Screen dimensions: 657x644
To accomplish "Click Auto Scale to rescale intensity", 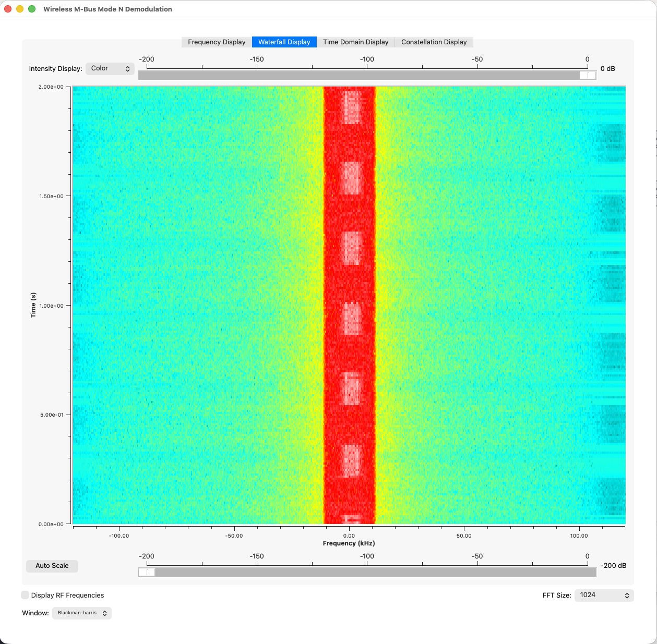I will (52, 566).
